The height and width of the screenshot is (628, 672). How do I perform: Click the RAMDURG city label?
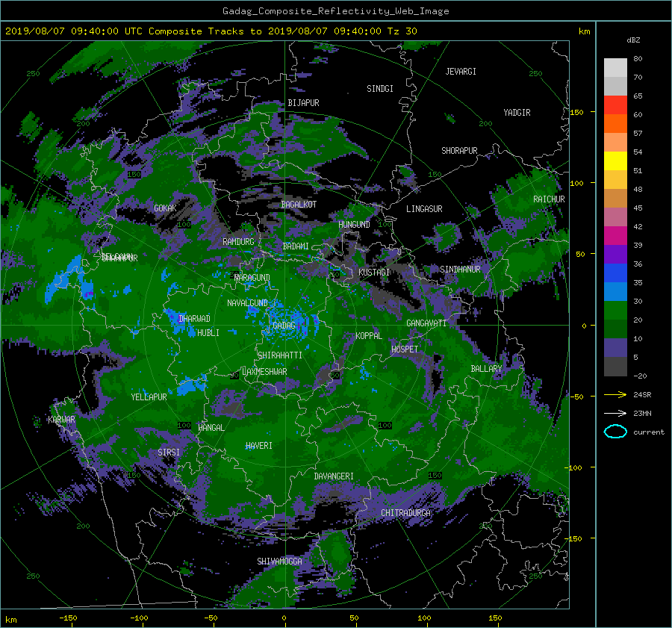[238, 242]
